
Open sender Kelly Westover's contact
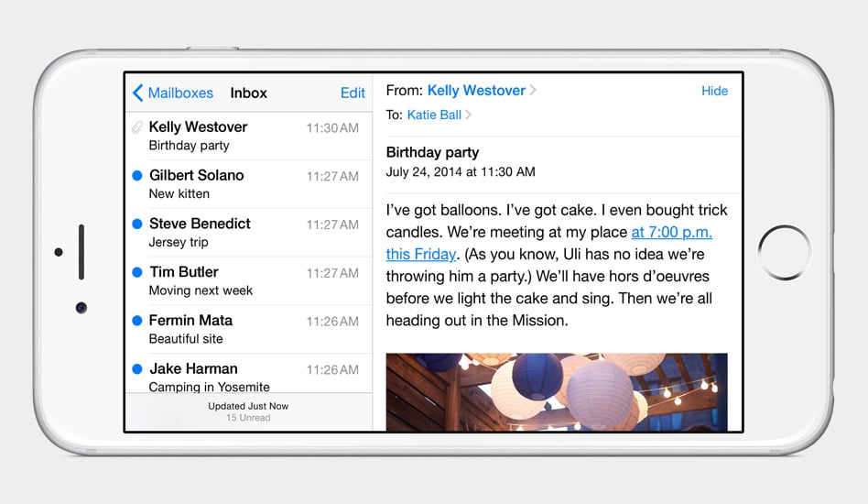tap(476, 91)
